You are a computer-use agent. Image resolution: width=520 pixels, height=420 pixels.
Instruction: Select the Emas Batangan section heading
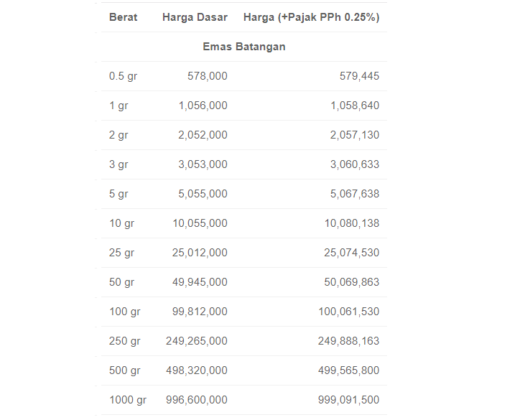(x=244, y=47)
